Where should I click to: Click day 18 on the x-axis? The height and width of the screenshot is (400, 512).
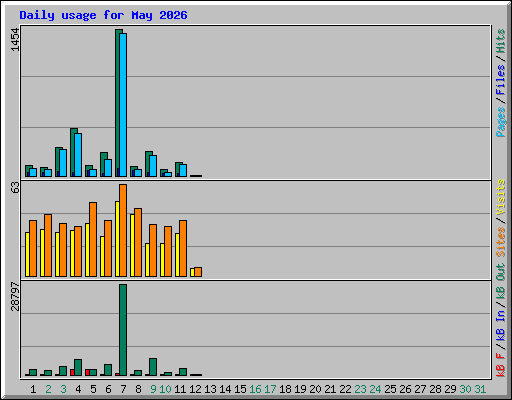285,389
